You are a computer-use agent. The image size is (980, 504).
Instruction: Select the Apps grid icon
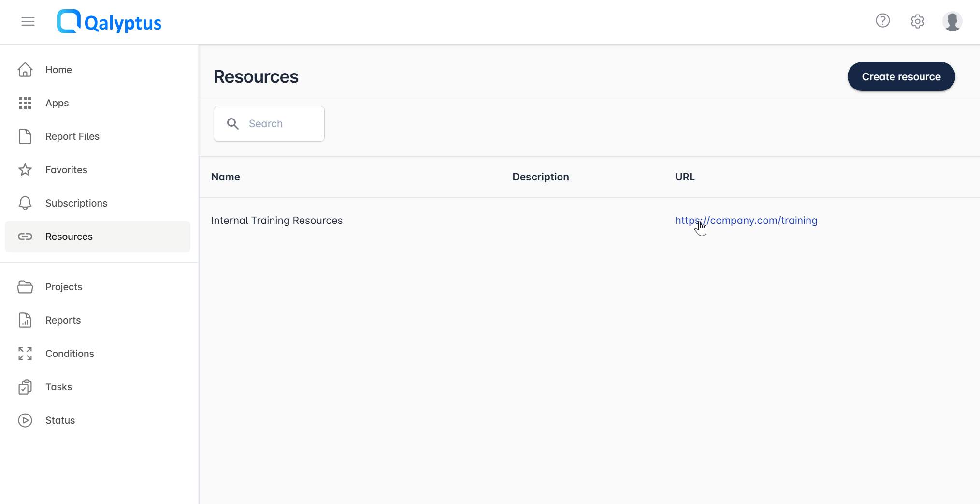tap(25, 103)
